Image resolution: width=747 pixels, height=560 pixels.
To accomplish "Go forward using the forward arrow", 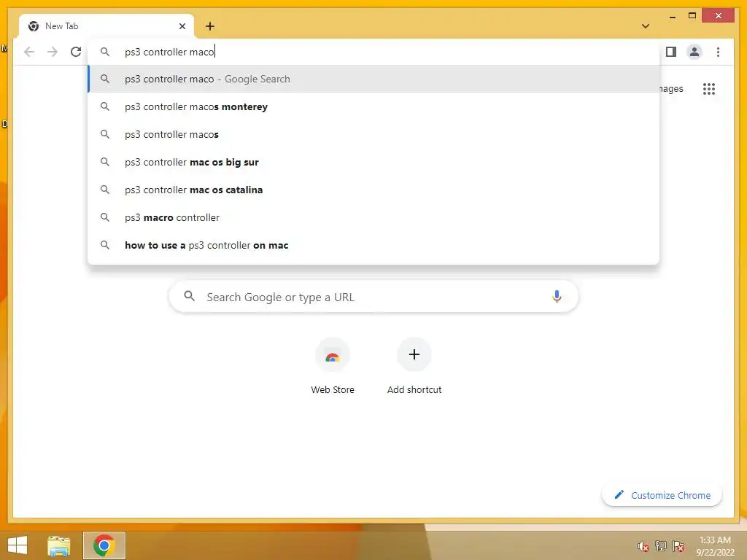I will point(53,52).
